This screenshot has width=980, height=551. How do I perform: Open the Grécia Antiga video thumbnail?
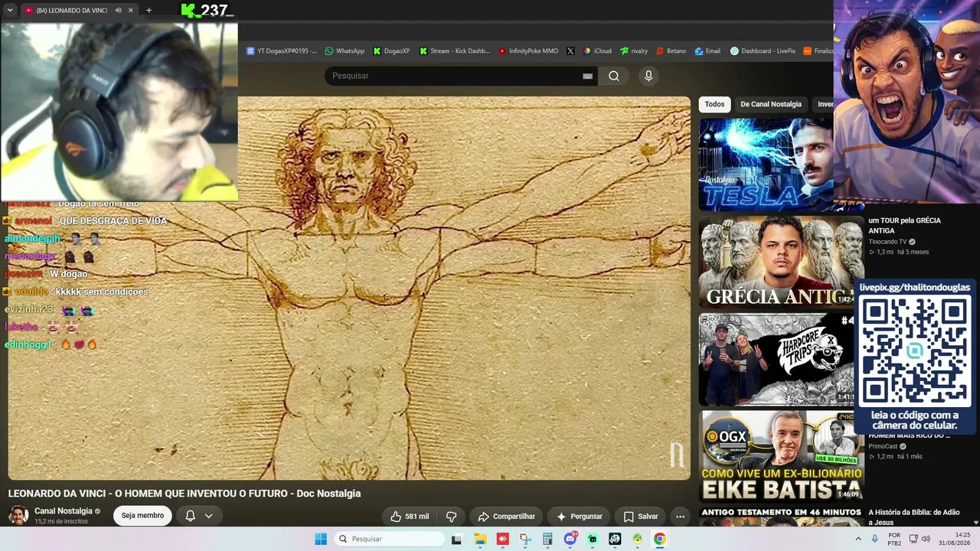781,262
